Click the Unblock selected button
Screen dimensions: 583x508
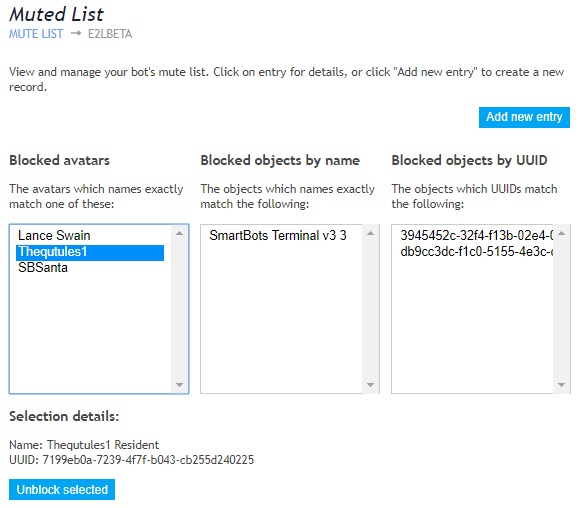tap(62, 489)
